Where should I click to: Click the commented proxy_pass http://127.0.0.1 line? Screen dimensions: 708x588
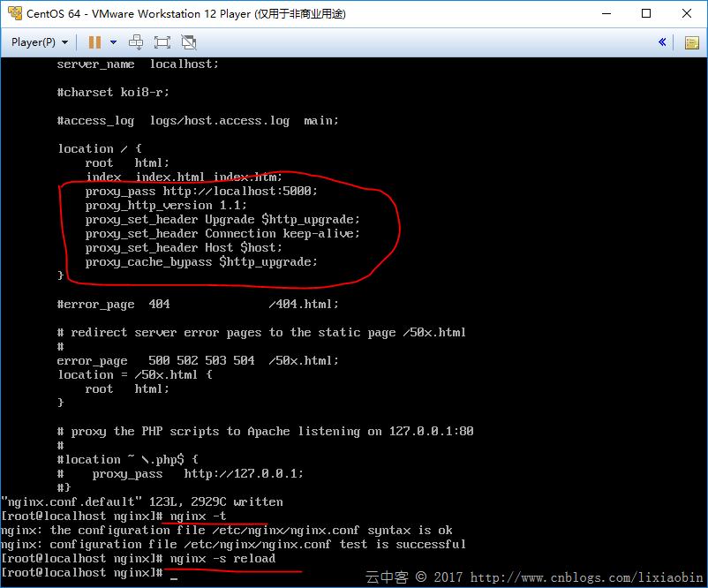point(180,474)
